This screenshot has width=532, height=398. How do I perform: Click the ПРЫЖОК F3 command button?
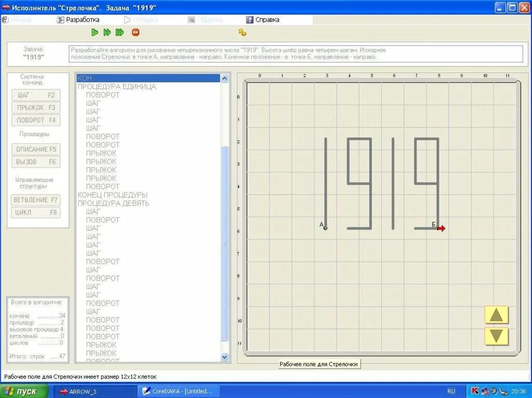point(36,108)
